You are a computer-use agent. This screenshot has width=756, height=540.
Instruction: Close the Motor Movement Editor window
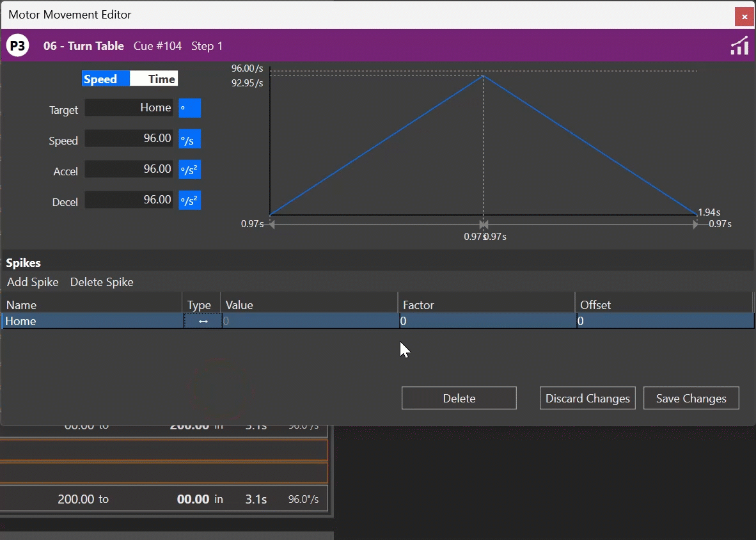744,17
